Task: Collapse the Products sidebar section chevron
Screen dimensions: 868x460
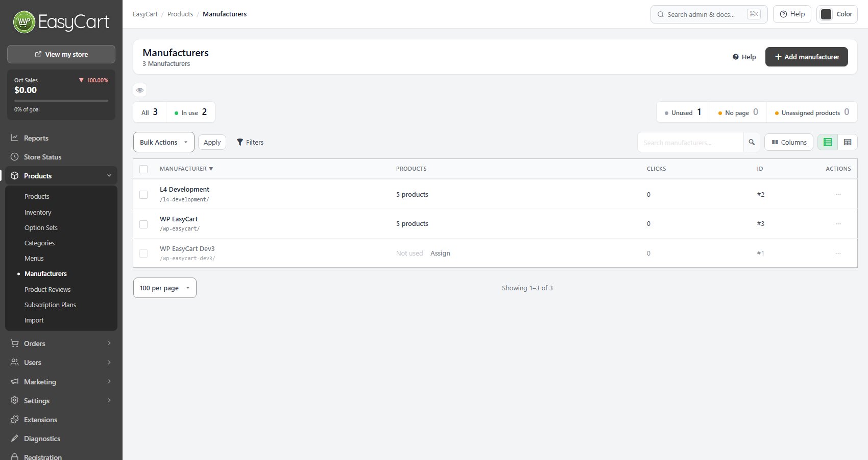Action: (109, 175)
